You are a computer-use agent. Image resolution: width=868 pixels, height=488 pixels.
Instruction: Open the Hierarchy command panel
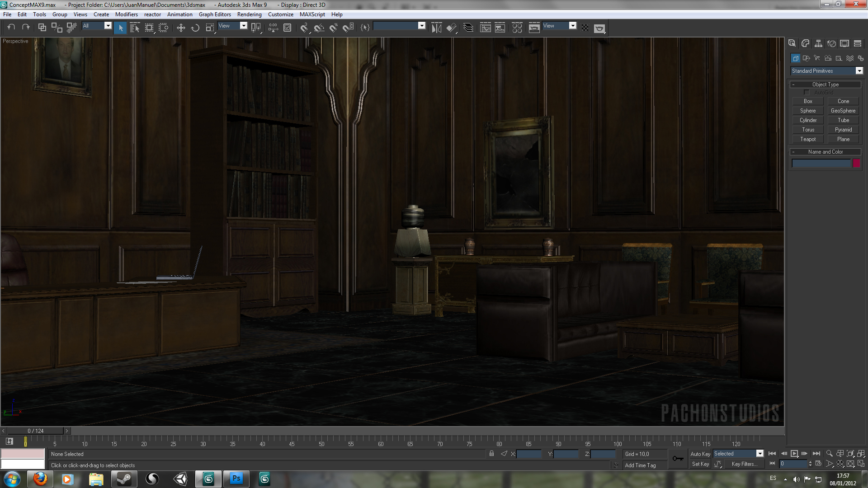(818, 43)
